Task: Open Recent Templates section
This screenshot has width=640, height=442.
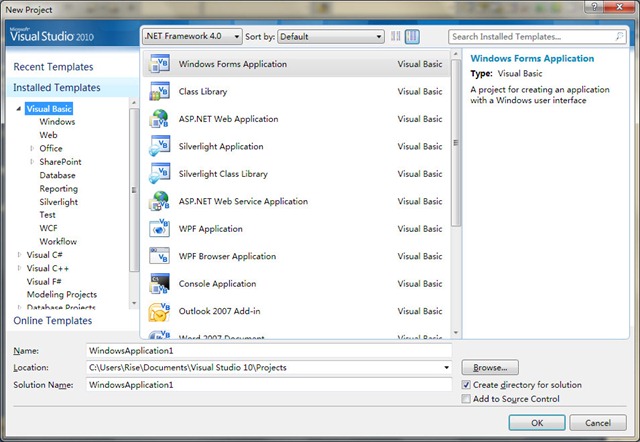Action: tap(53, 67)
